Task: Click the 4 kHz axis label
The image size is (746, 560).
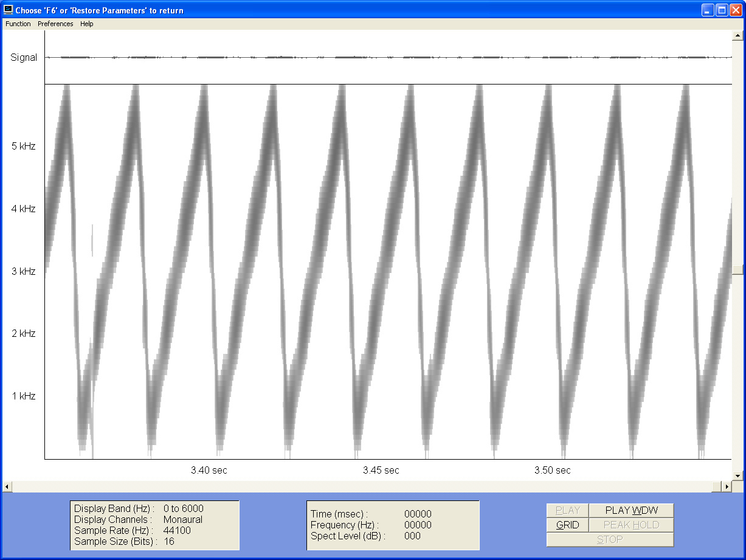Action: tap(23, 209)
